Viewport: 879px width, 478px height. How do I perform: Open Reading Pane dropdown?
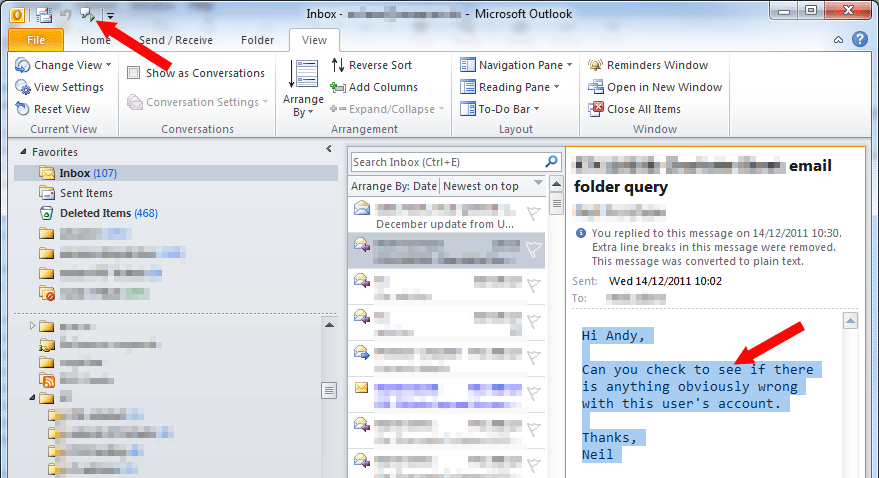(510, 87)
